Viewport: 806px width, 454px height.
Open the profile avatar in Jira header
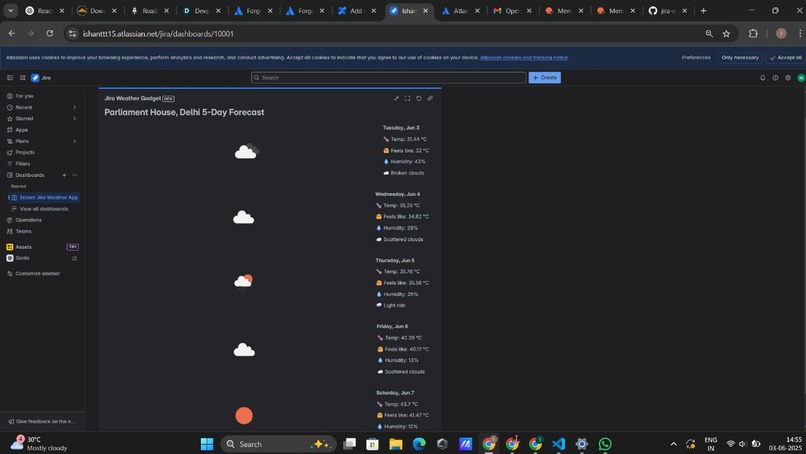point(800,78)
